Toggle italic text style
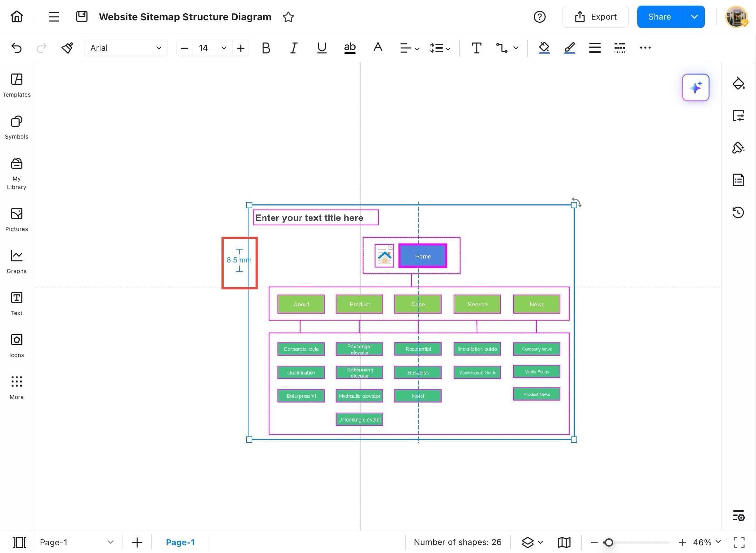This screenshot has width=756, height=553. (294, 48)
